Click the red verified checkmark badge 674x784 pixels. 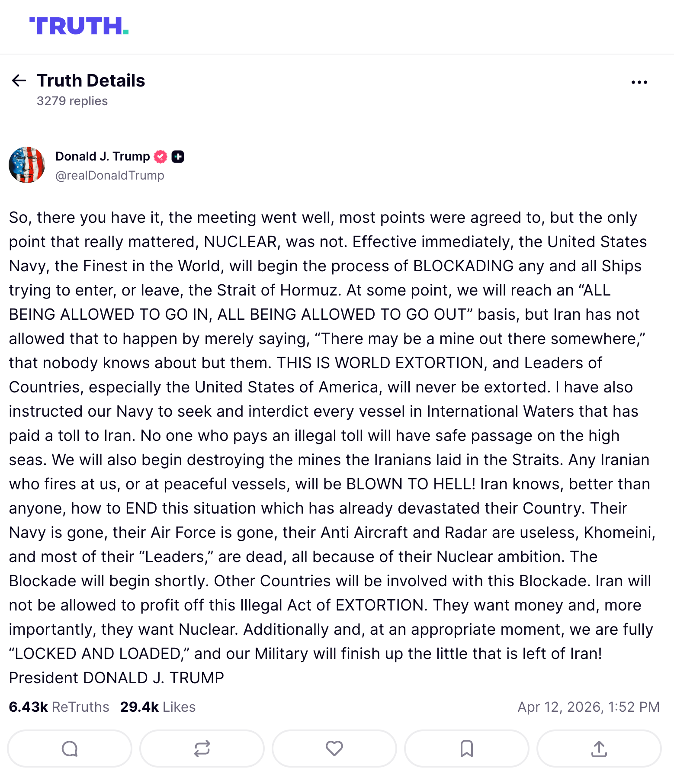160,157
